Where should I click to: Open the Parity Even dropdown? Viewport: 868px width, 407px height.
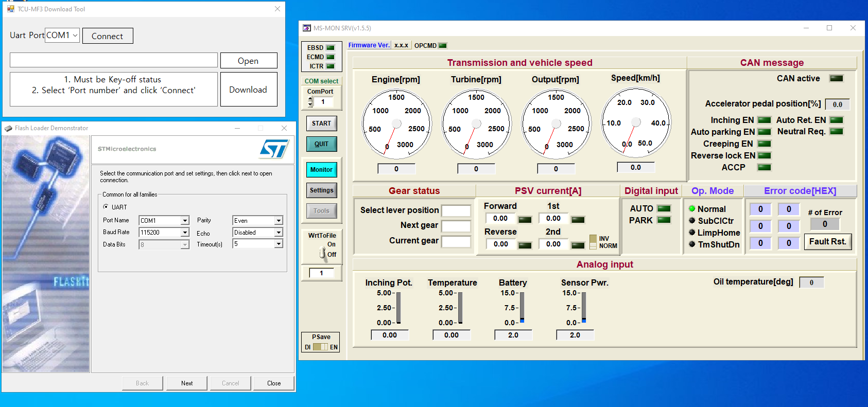point(279,221)
